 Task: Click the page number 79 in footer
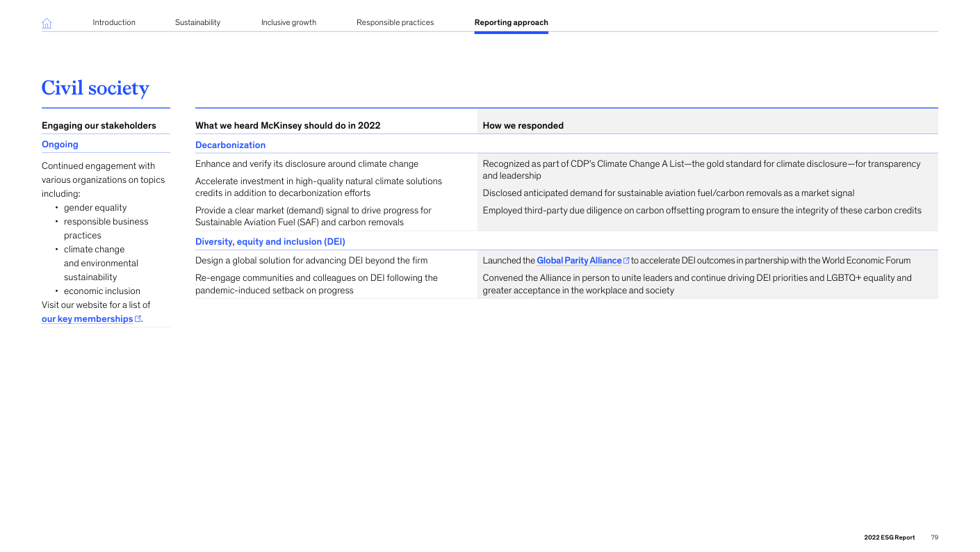pos(934,537)
